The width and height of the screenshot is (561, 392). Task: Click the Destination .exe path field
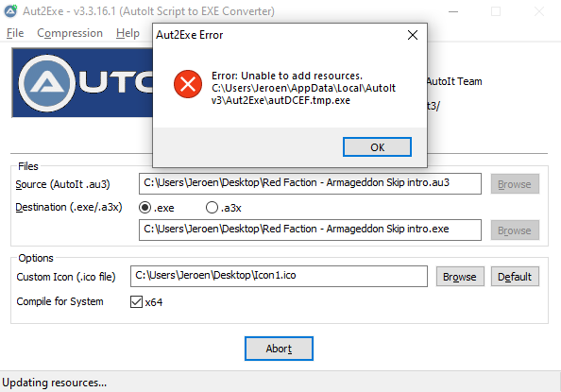310,230
